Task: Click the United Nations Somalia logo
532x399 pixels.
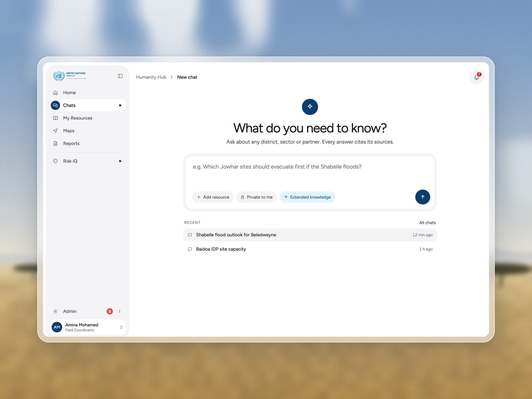Action: [69, 76]
